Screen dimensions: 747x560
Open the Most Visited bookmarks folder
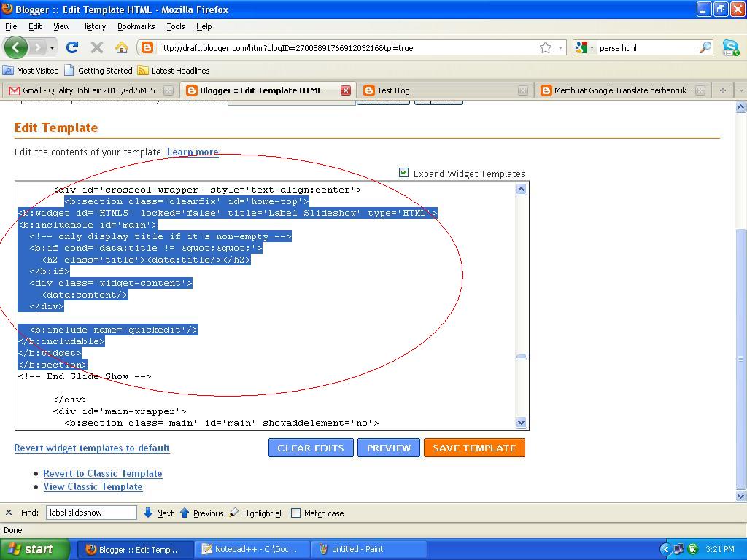[x=31, y=71]
